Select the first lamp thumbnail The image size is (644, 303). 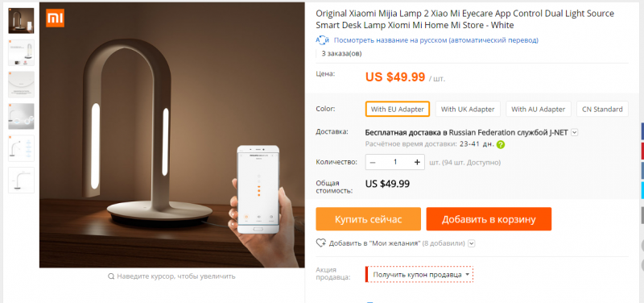click(x=22, y=21)
